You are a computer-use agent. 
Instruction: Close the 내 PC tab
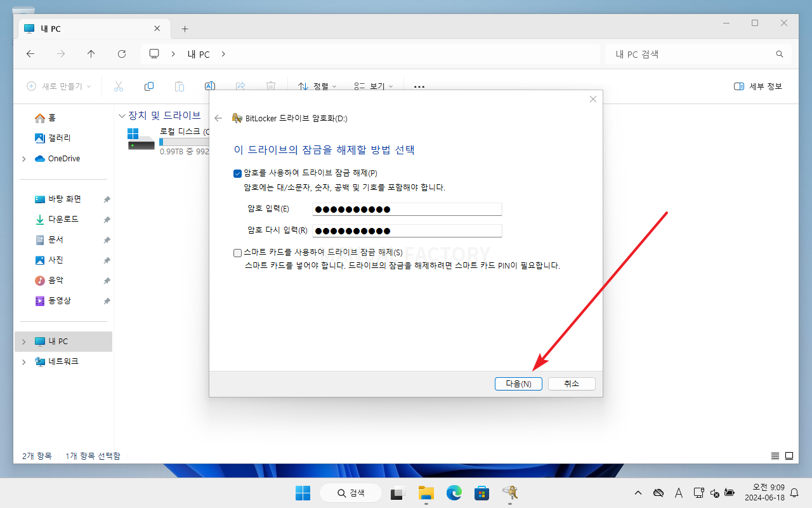click(157, 29)
